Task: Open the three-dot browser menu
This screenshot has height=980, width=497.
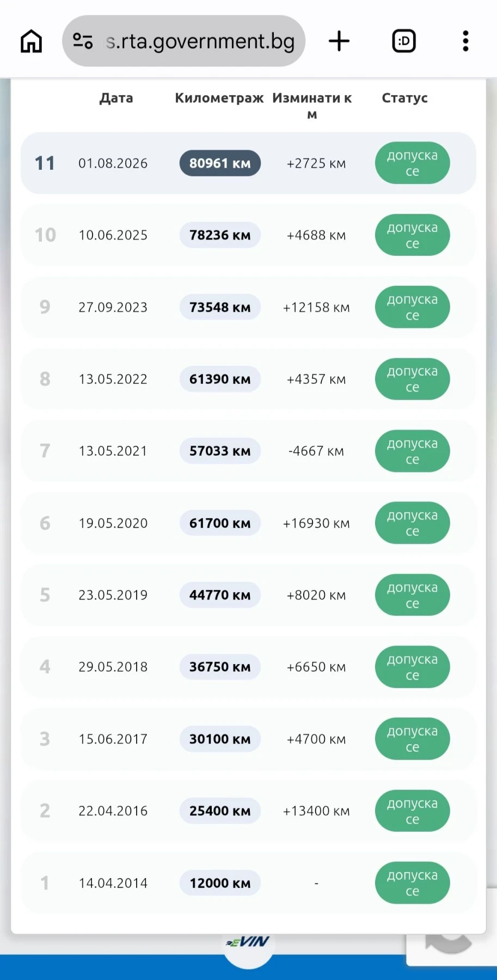Action: tap(465, 41)
